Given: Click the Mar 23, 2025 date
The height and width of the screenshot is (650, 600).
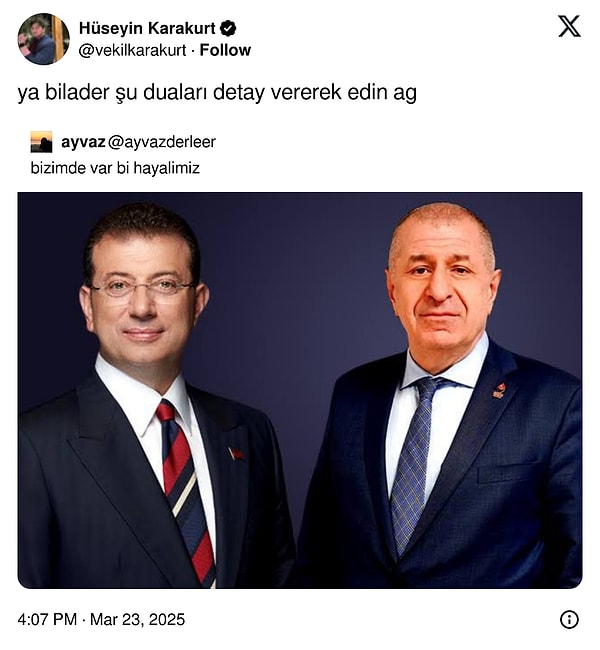Looking at the screenshot, I should 137,619.
